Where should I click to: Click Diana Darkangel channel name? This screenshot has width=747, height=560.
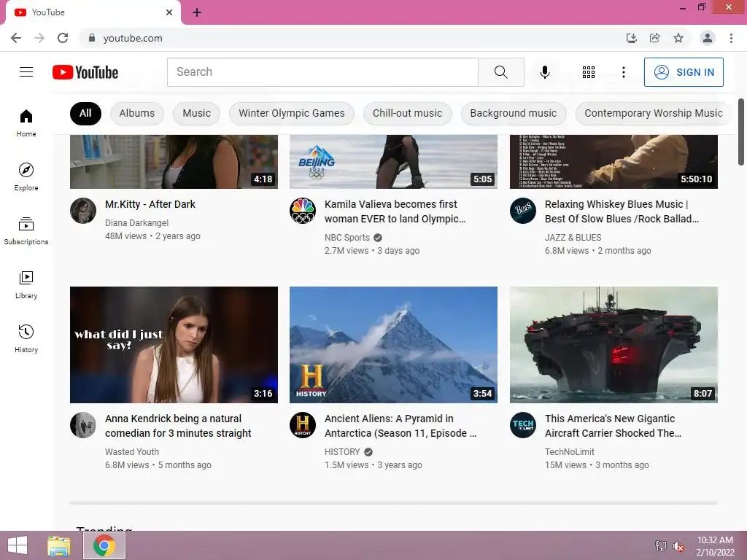click(x=136, y=222)
